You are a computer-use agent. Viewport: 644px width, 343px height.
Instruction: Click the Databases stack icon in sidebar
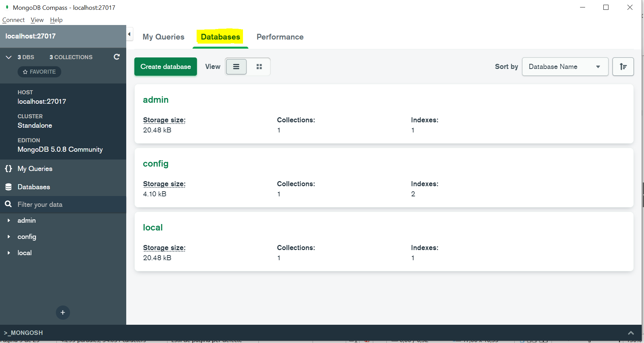point(8,187)
